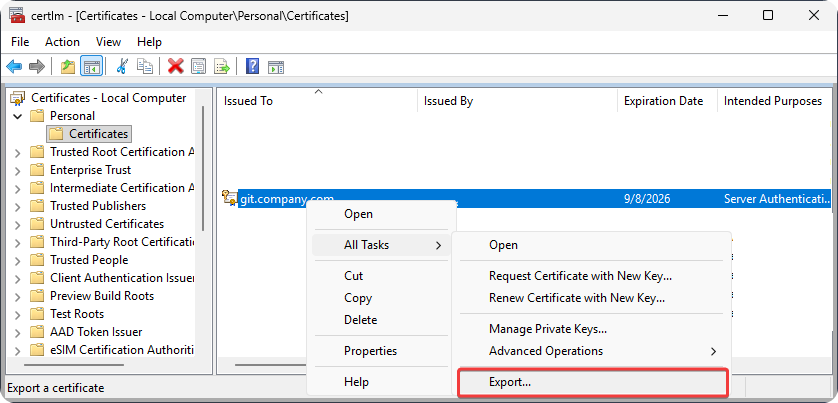Click the Cut scissors toolbar icon
The image size is (838, 403).
pyautogui.click(x=122, y=67)
